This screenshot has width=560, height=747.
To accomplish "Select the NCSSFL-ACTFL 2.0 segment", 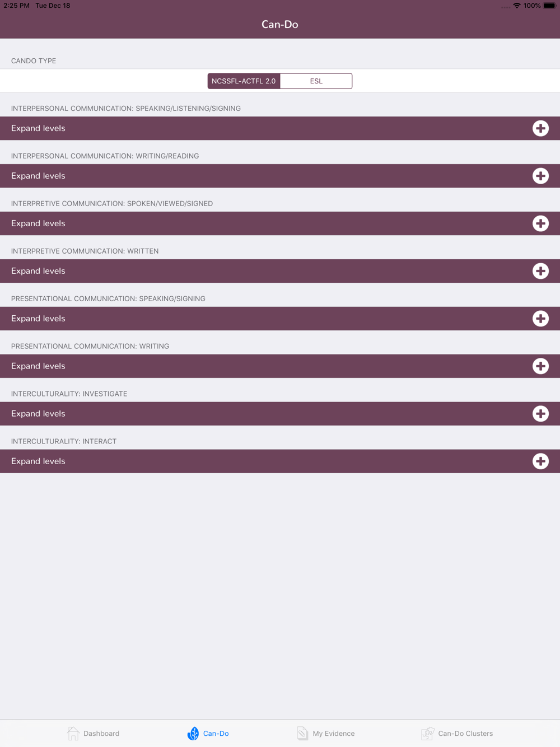I will [244, 81].
